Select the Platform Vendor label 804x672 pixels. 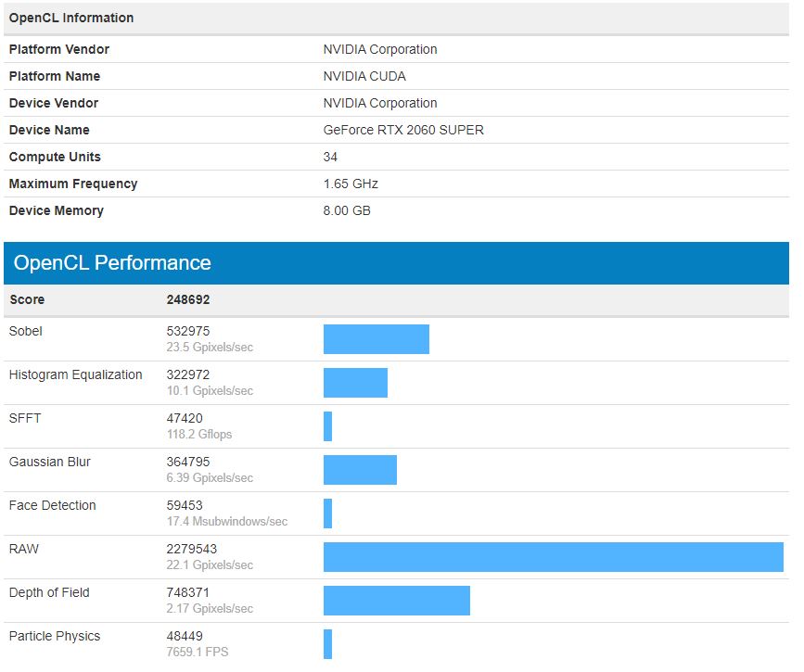coord(59,49)
